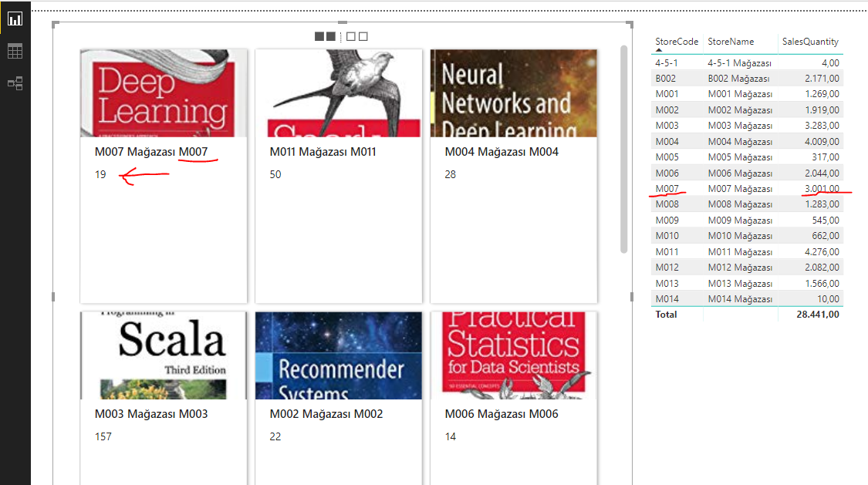The image size is (868, 485).
Task: Select the M012 StoreCode cell
Action: [x=667, y=267]
